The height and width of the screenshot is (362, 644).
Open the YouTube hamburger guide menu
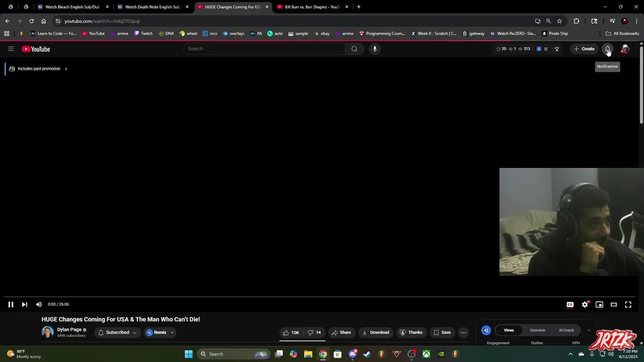[x=11, y=49]
